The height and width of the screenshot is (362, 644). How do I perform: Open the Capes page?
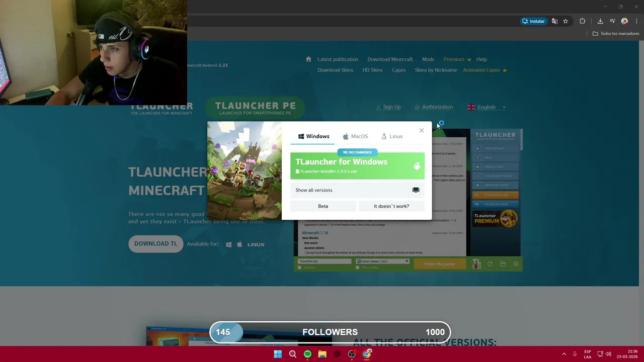coord(398,70)
